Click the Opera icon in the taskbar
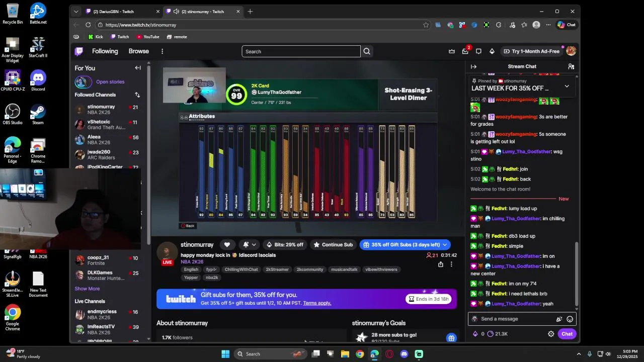Screen dimensions: 644x362 pyautogui.click(x=389, y=354)
